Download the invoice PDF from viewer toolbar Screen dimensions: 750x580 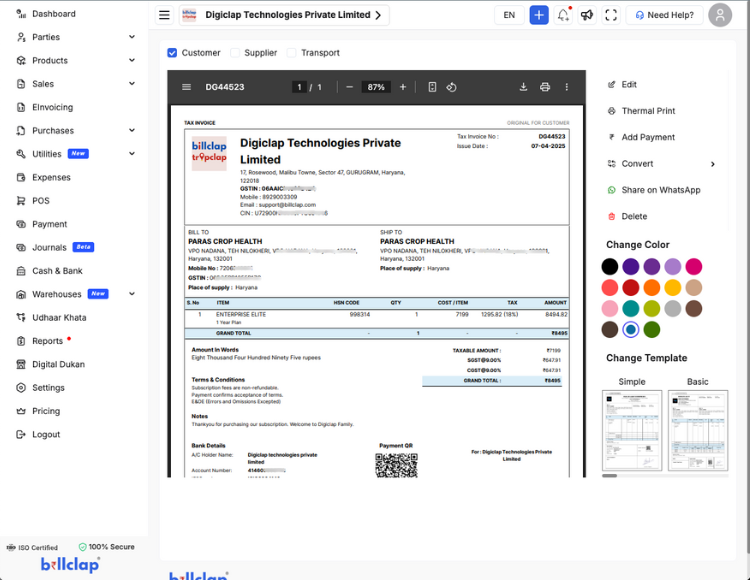(523, 87)
